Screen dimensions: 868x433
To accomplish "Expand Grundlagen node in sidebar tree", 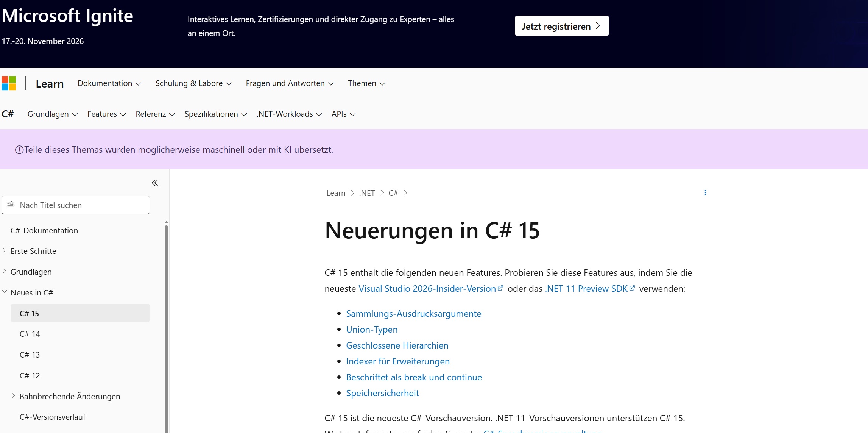I will coord(4,271).
